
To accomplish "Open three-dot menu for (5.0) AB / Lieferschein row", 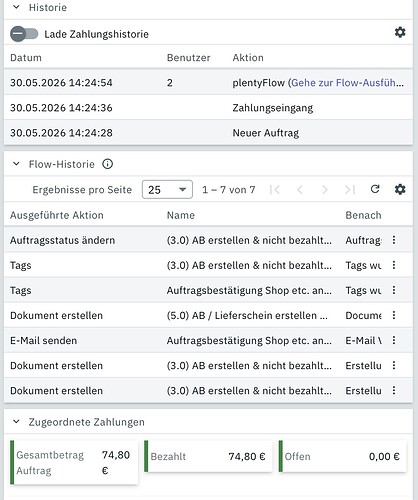I will (394, 315).
